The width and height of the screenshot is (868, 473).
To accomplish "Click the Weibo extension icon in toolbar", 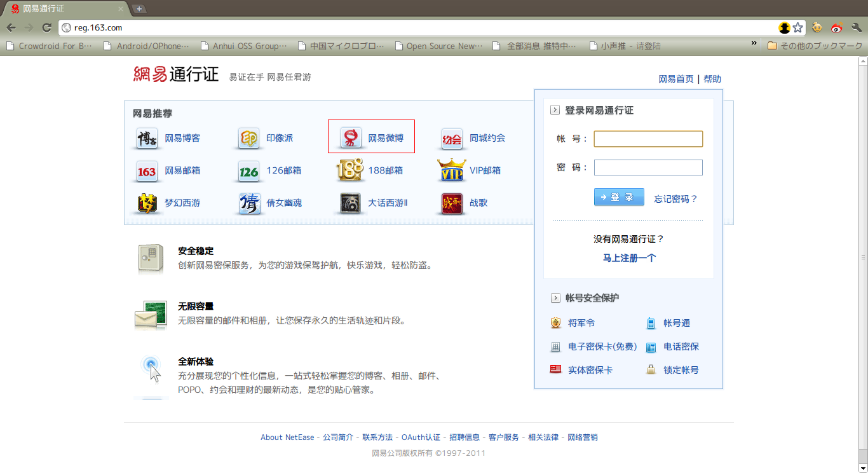I will coord(837,27).
